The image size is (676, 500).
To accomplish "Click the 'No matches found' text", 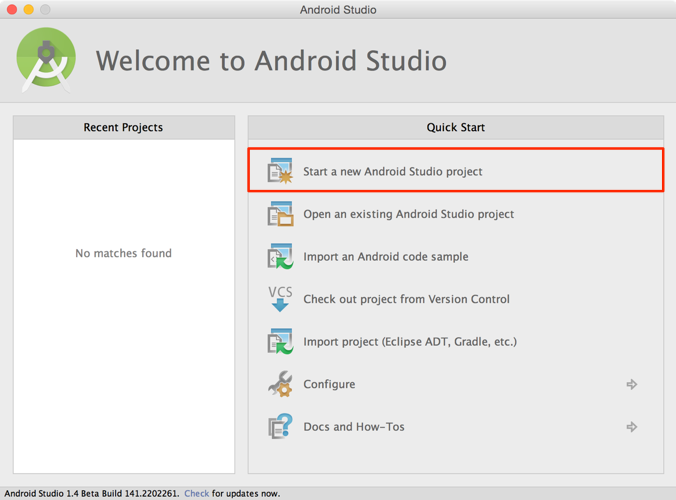I will (x=123, y=253).
